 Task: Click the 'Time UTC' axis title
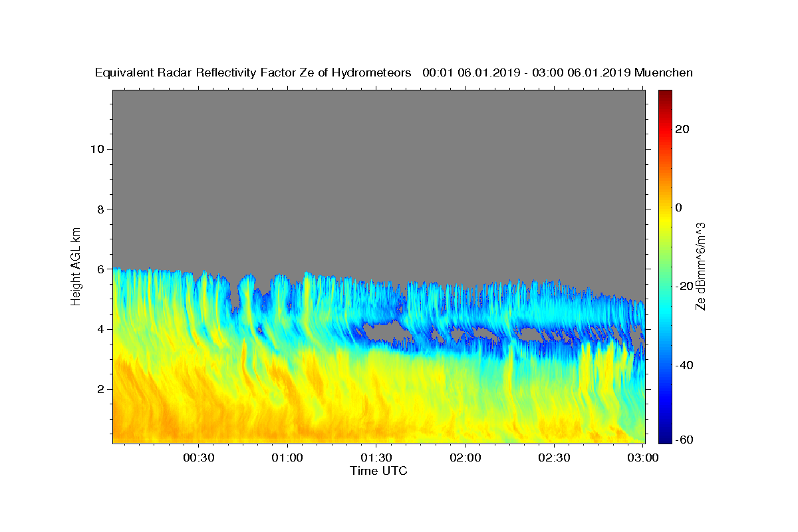(378, 471)
